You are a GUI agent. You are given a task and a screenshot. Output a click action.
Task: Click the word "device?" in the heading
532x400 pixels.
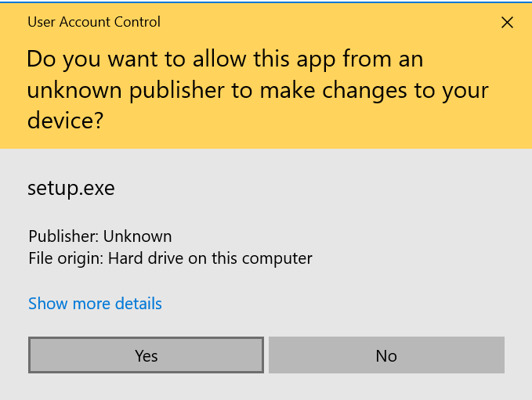66,121
